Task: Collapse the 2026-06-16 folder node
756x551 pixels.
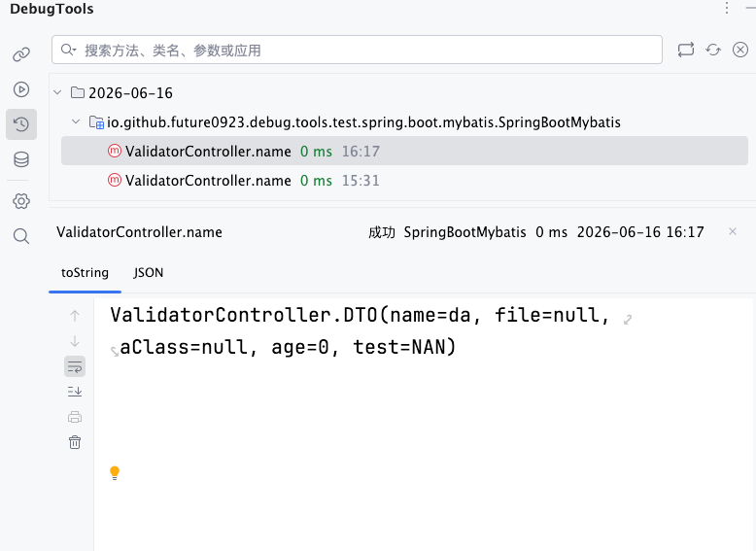Action: coord(58,92)
